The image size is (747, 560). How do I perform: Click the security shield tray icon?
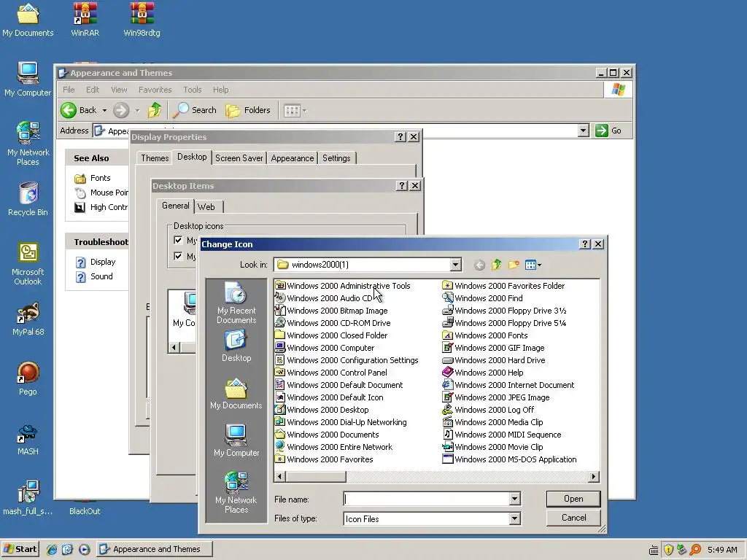coord(668,550)
